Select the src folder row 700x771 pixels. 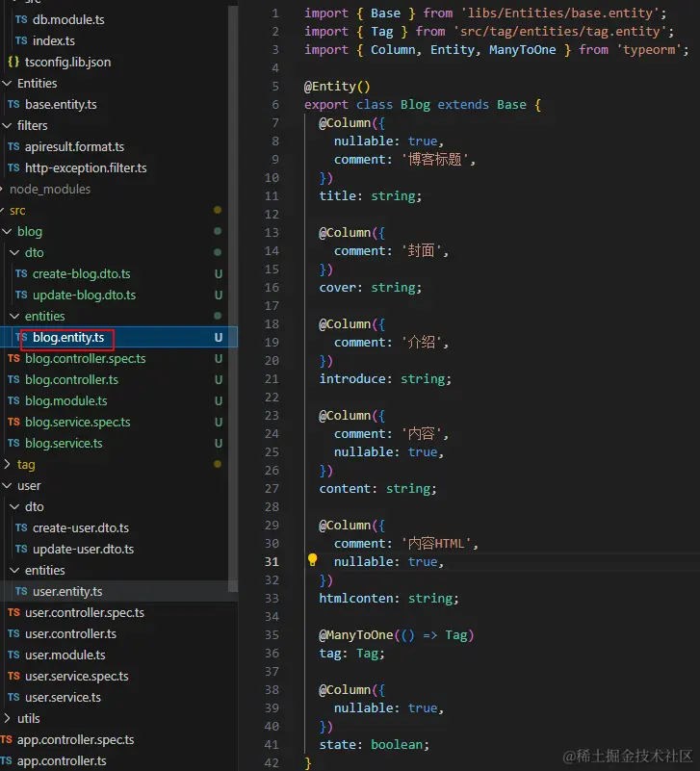point(118,210)
